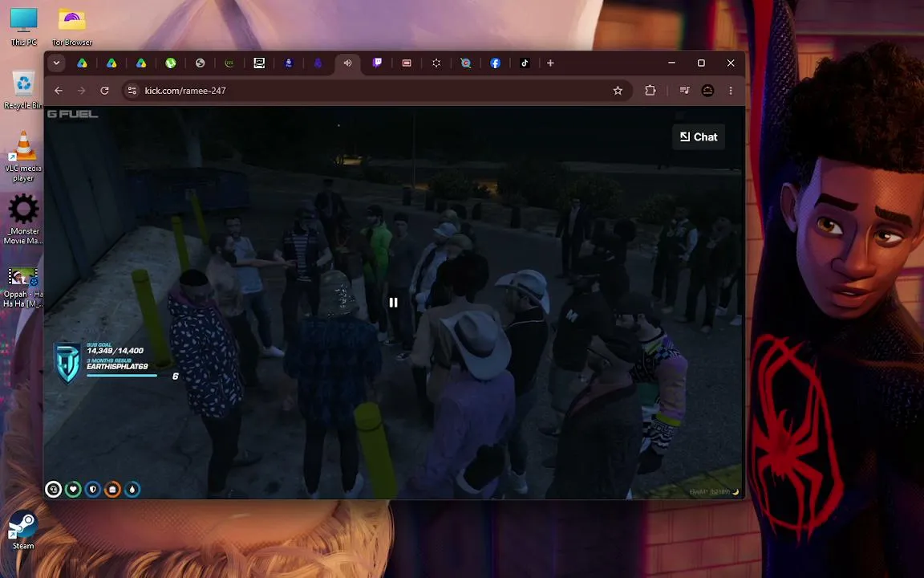Click the blue shield team logo overlay
This screenshot has width=924, height=578.
67,362
